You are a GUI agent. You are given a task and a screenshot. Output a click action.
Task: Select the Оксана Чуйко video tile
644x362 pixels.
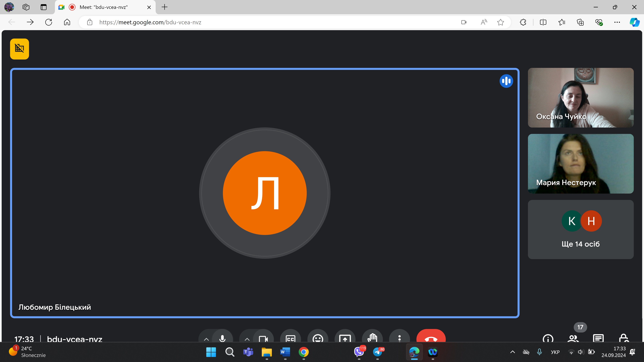pos(580,98)
